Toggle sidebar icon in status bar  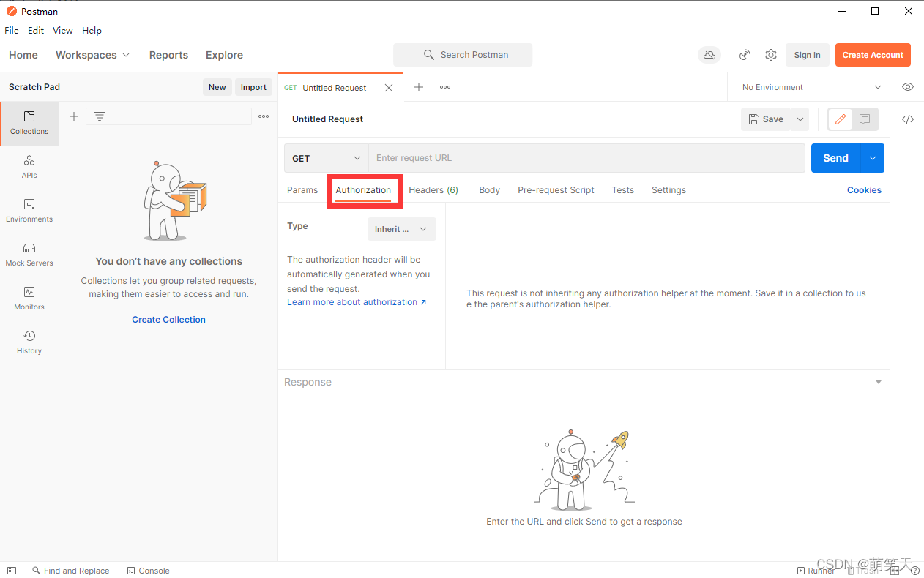coord(12,571)
